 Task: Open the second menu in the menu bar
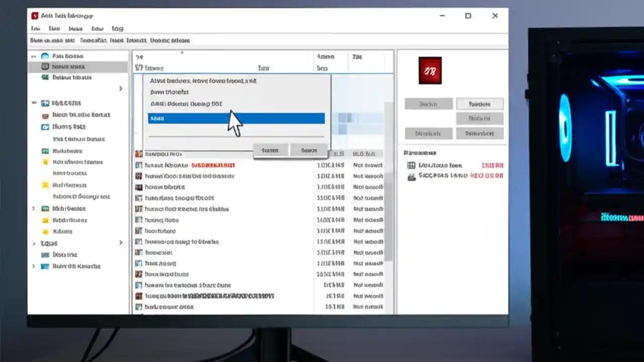[x=54, y=29]
